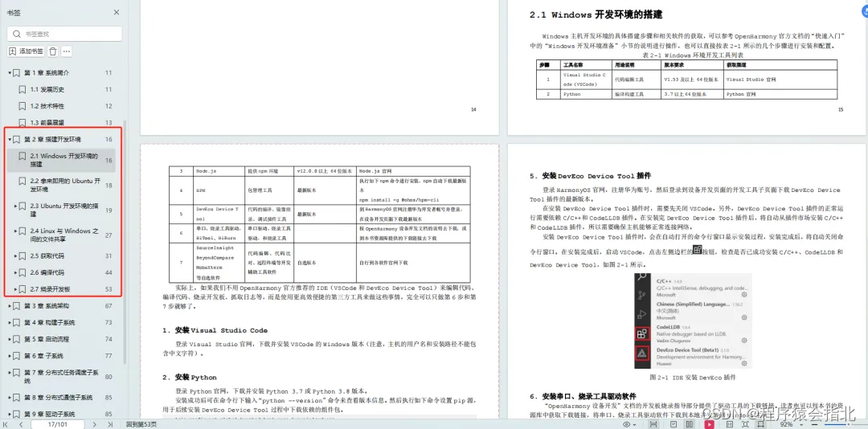Screen dimensions: 868x429
Task: Click 回到第53页 return link
Action: click(x=141, y=424)
